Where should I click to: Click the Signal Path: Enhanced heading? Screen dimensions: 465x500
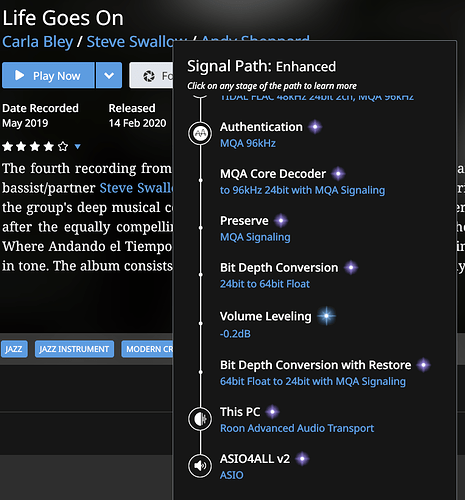coord(262,66)
